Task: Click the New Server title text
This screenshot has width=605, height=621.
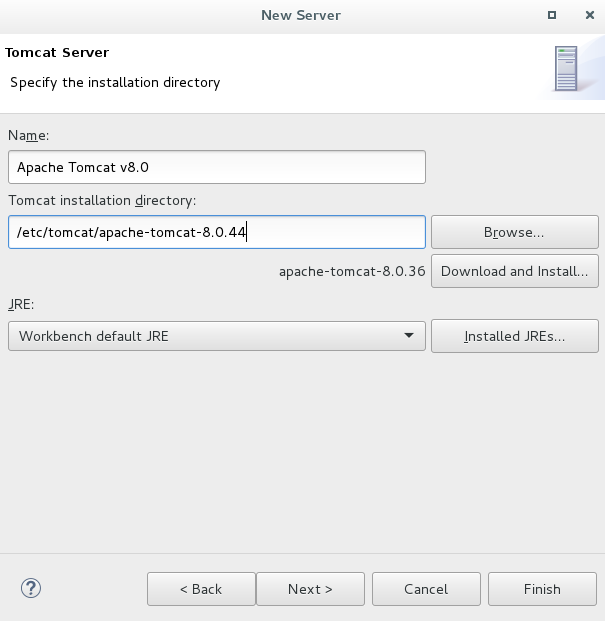Action: 301,15
